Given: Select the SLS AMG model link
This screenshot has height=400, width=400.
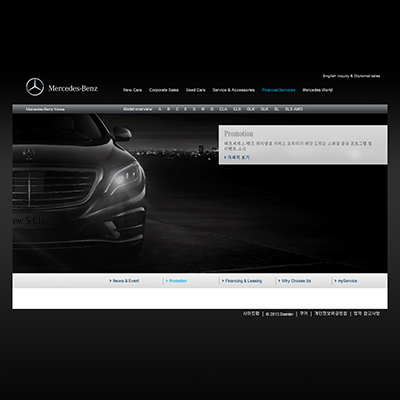Looking at the screenshot, I should pos(294,109).
